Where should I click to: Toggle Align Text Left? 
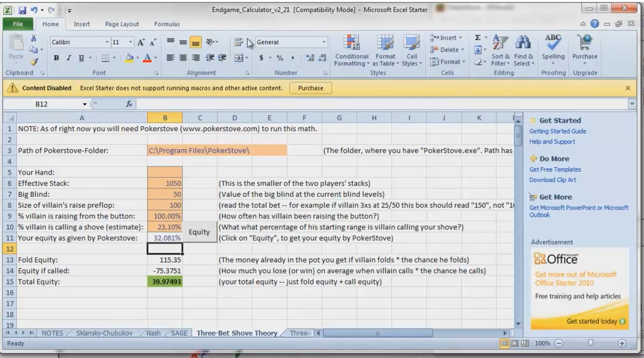pos(170,58)
